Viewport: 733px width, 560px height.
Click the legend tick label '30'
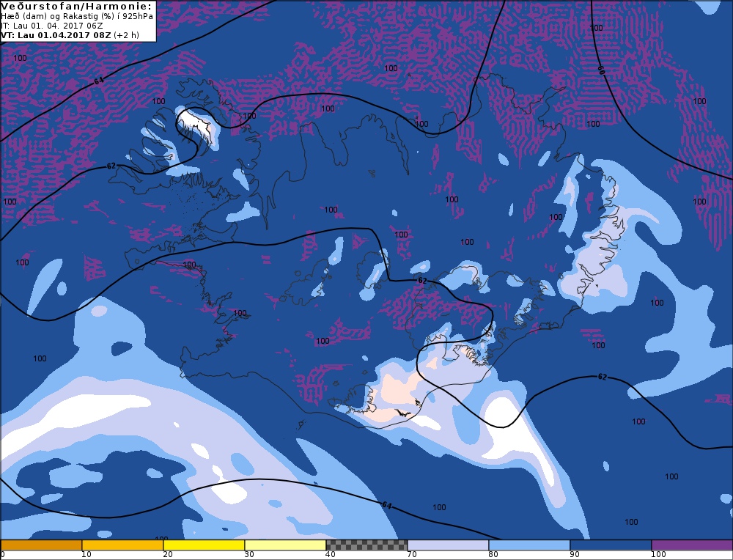click(x=249, y=554)
